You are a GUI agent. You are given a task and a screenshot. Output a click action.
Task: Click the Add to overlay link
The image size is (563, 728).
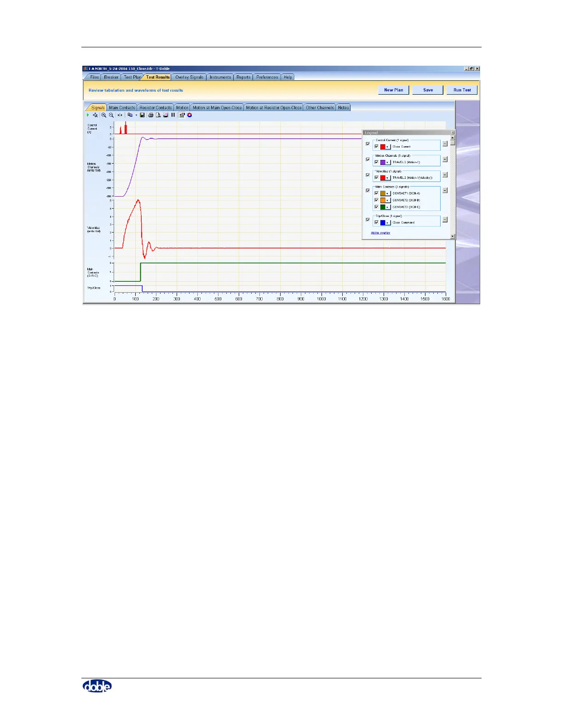tap(380, 233)
